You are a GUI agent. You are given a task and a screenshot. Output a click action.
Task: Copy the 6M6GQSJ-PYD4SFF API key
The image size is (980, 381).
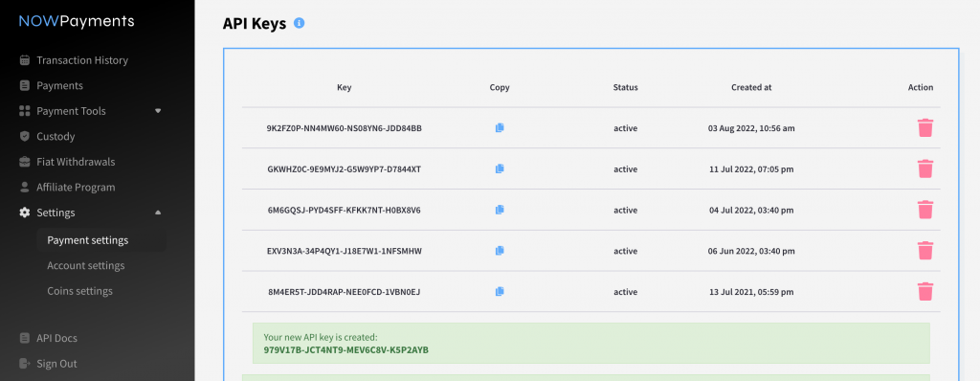pos(500,210)
